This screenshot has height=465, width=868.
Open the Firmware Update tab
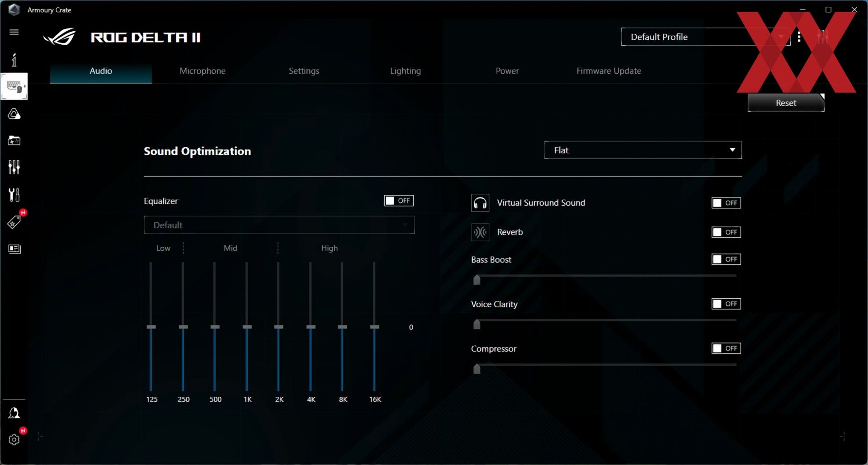(609, 71)
